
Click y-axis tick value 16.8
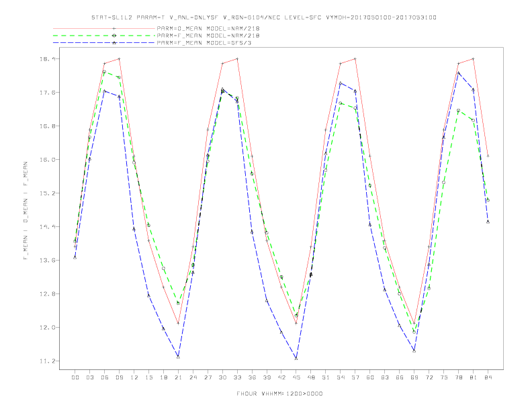click(x=47, y=126)
